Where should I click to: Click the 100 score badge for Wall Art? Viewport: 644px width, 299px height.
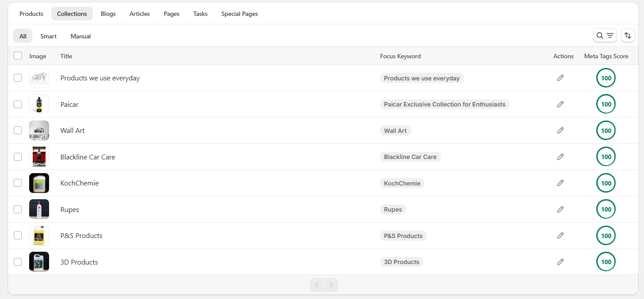(606, 130)
